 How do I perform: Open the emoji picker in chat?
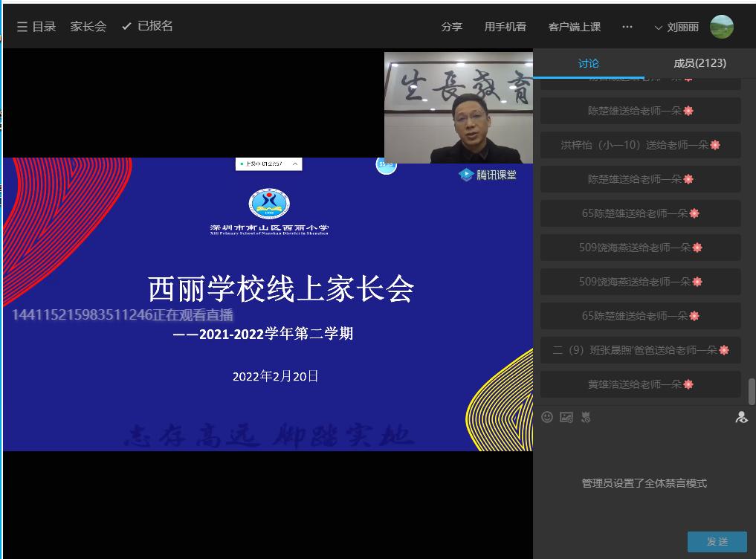[x=547, y=417]
